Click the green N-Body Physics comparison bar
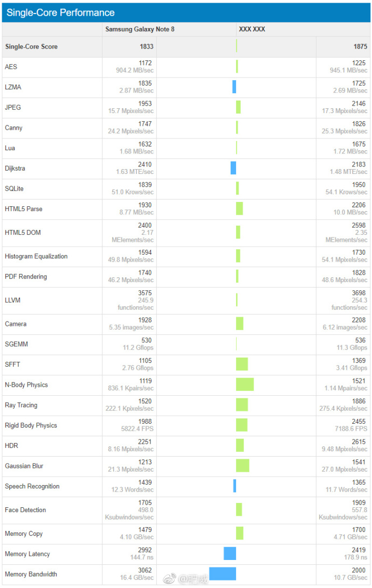 [x=245, y=384]
